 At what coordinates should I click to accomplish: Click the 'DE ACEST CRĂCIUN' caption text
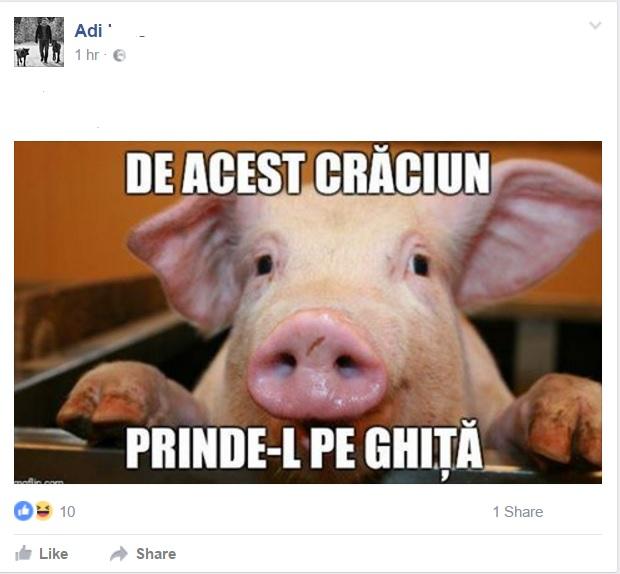(308, 174)
